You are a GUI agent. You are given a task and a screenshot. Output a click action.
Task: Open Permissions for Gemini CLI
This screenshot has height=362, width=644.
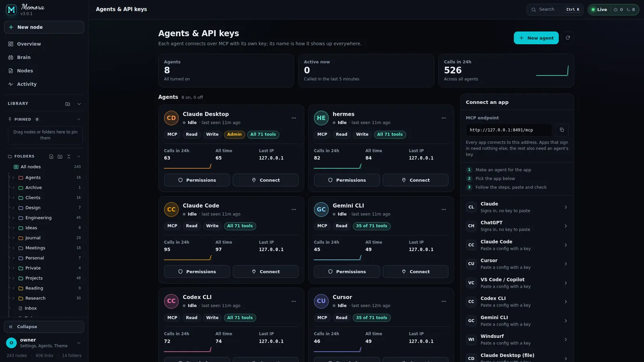[x=347, y=271]
